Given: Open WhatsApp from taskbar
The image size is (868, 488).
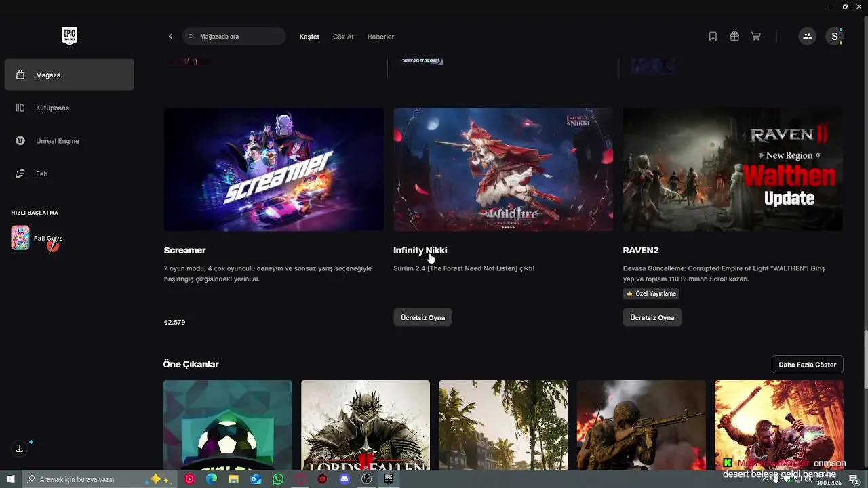Looking at the screenshot, I should 278,479.
